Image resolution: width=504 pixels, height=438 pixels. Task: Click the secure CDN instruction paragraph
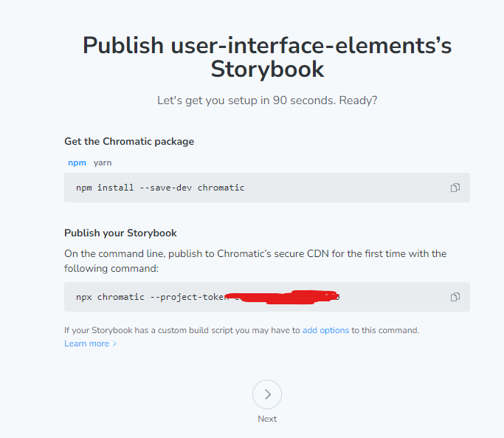coord(255,261)
